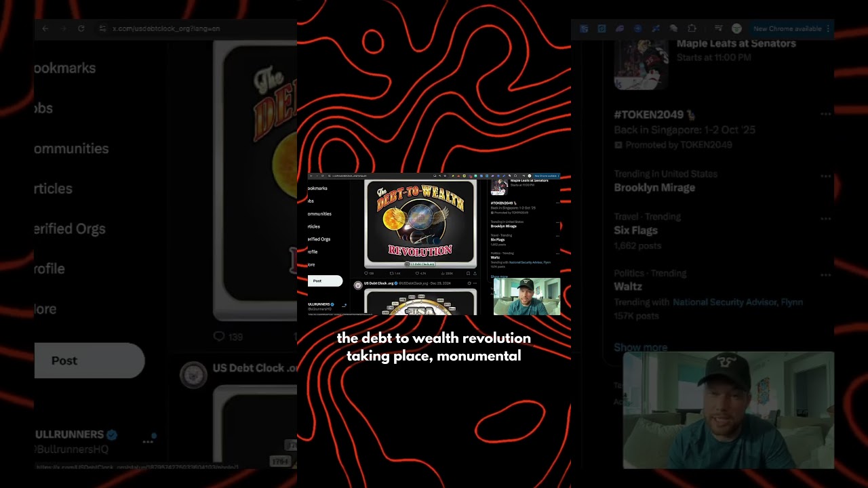Bookmark the Debt-to-Wealth Revolution post

468,273
